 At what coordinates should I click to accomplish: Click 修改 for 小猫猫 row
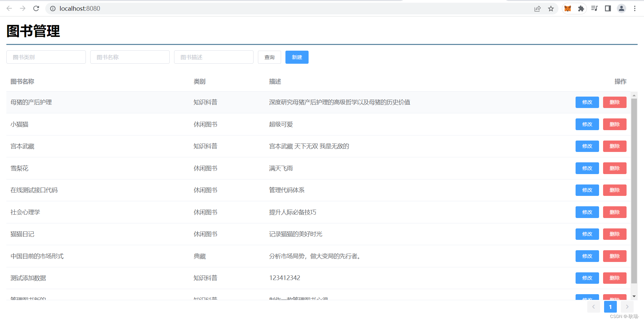(587, 124)
